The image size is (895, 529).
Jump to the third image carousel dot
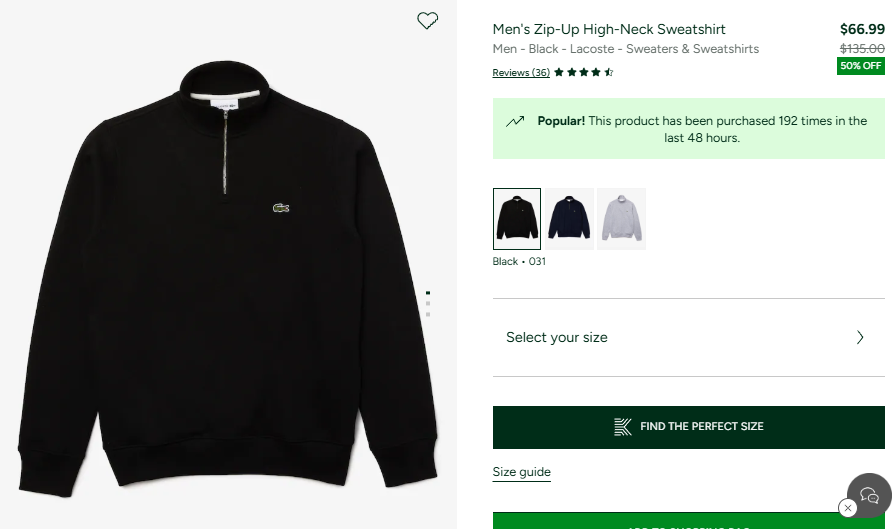[428, 314]
